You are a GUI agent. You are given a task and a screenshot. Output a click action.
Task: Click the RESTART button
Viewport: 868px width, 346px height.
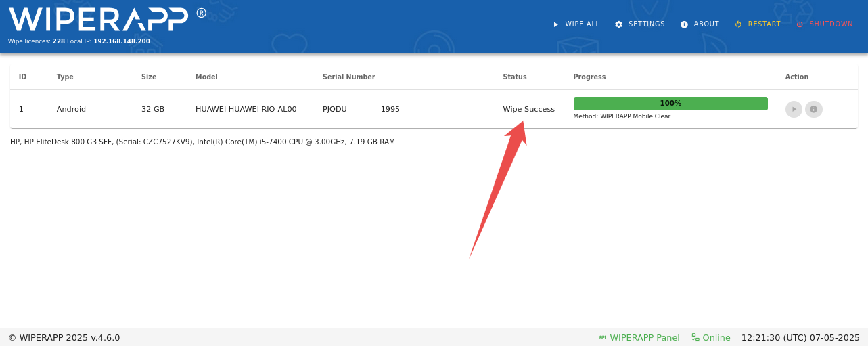pyautogui.click(x=758, y=24)
